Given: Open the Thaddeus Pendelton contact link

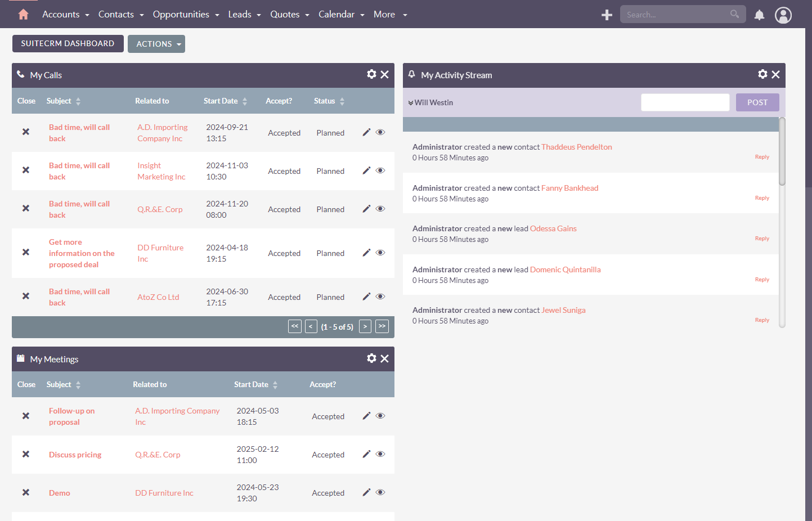Looking at the screenshot, I should pos(576,147).
